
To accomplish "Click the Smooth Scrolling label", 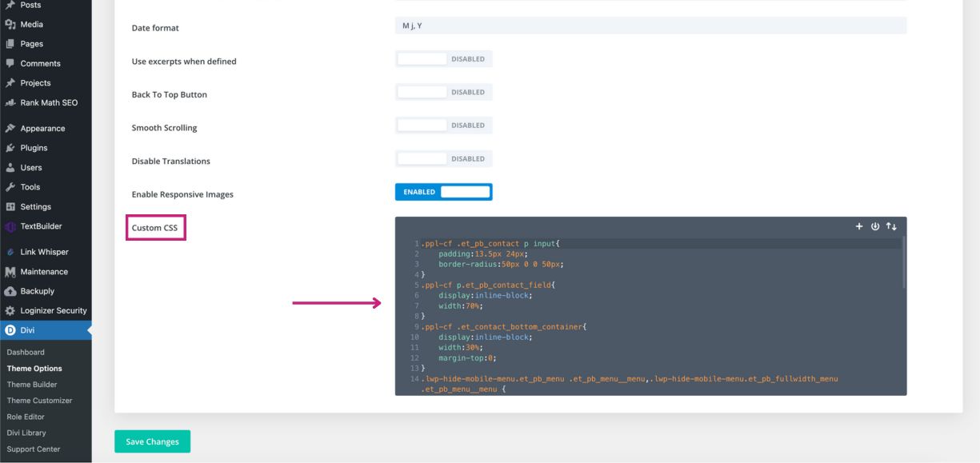I will [164, 128].
